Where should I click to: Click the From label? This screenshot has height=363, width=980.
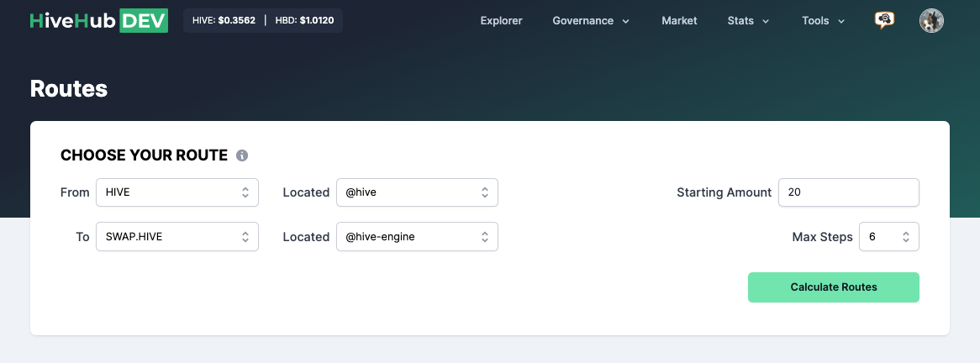75,192
